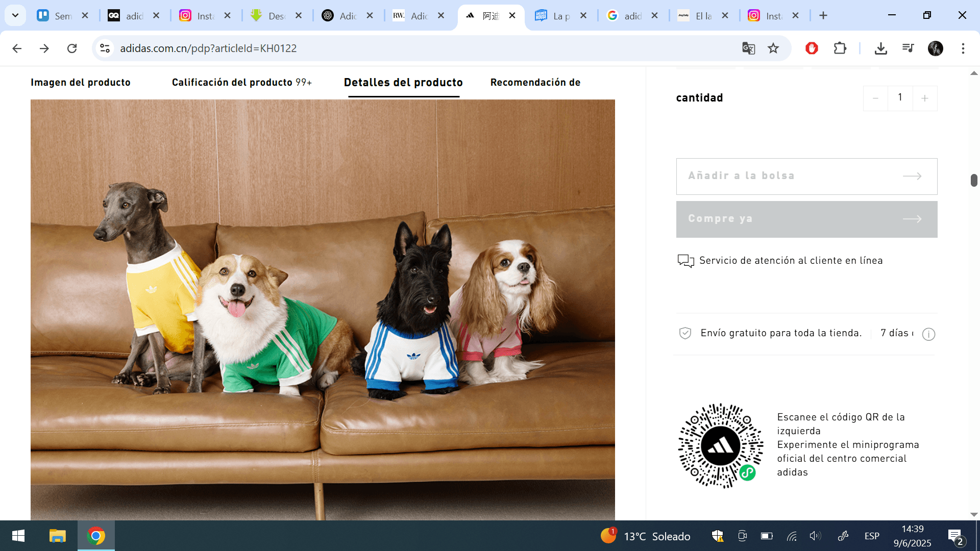Click the adidas QR code image
The height and width of the screenshot is (551, 980).
721,445
